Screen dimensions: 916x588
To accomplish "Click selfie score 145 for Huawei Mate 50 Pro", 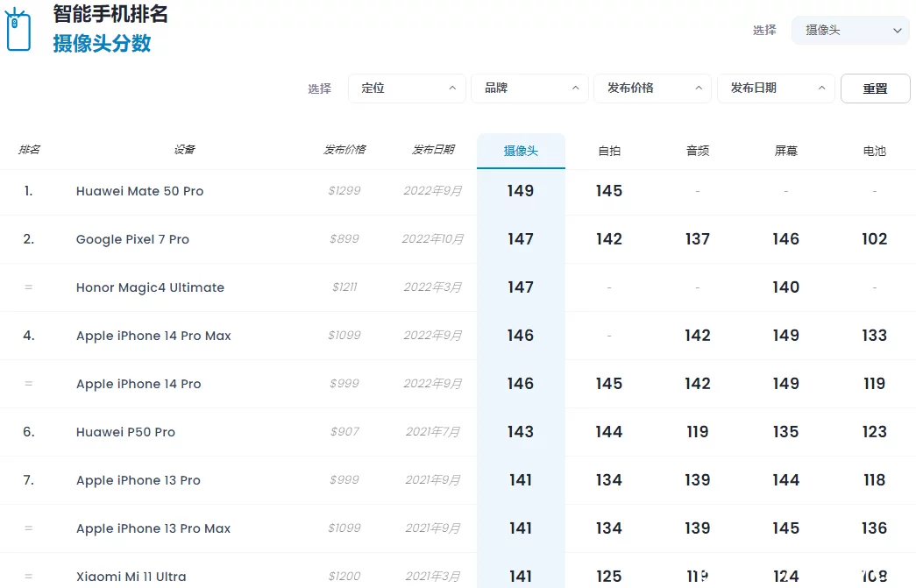I will 609,191.
